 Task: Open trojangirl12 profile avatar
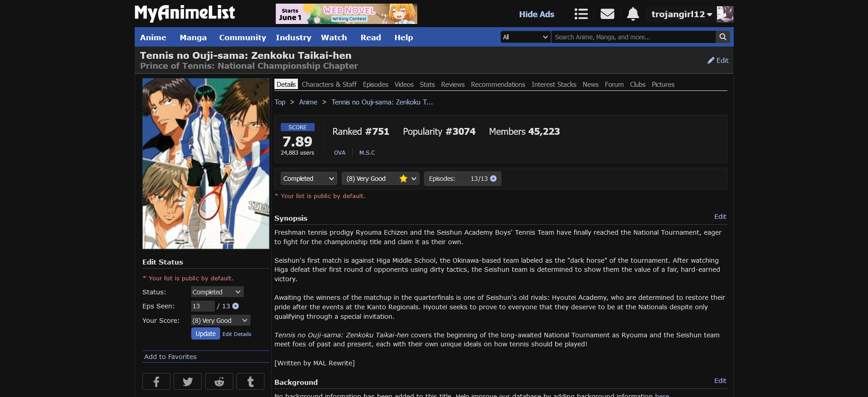[x=725, y=14]
